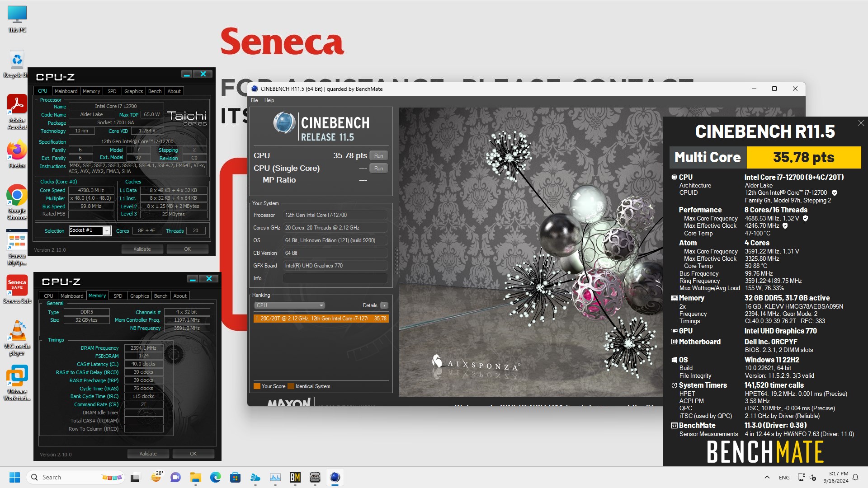Open Graphics tab in bottom CPU-Z window

(x=140, y=296)
